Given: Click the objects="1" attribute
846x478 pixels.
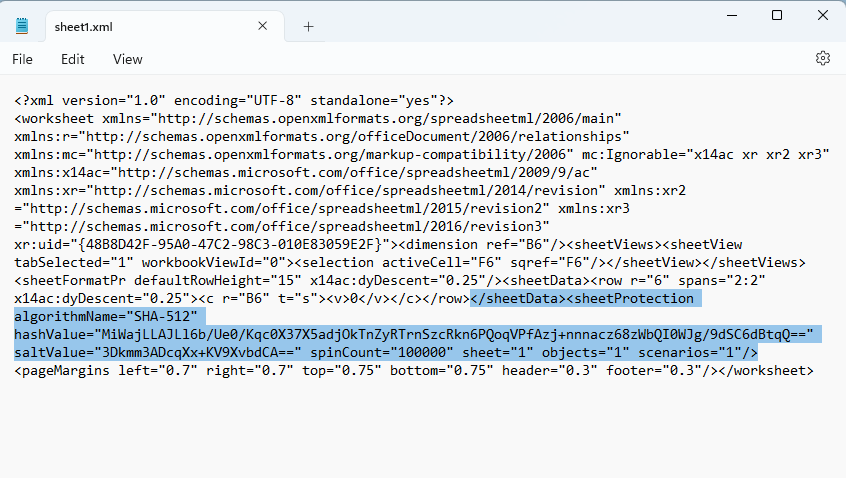Looking at the screenshot, I should pos(585,352).
